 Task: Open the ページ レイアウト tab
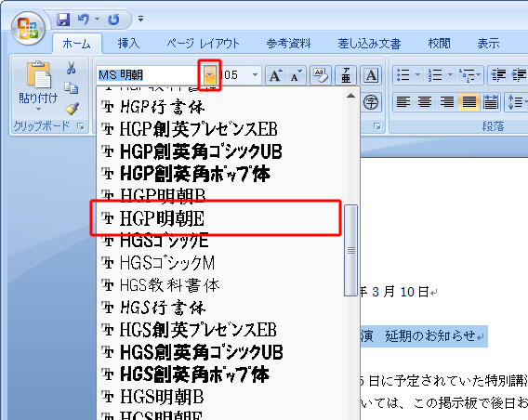point(203,44)
